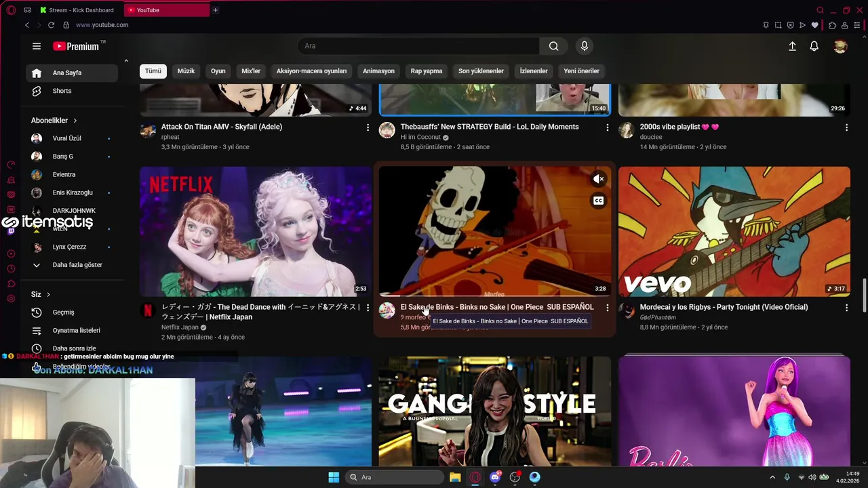Play Mordecai y los Rigbys vevo thumbnail
Screen dimensions: 868x488
(x=734, y=232)
